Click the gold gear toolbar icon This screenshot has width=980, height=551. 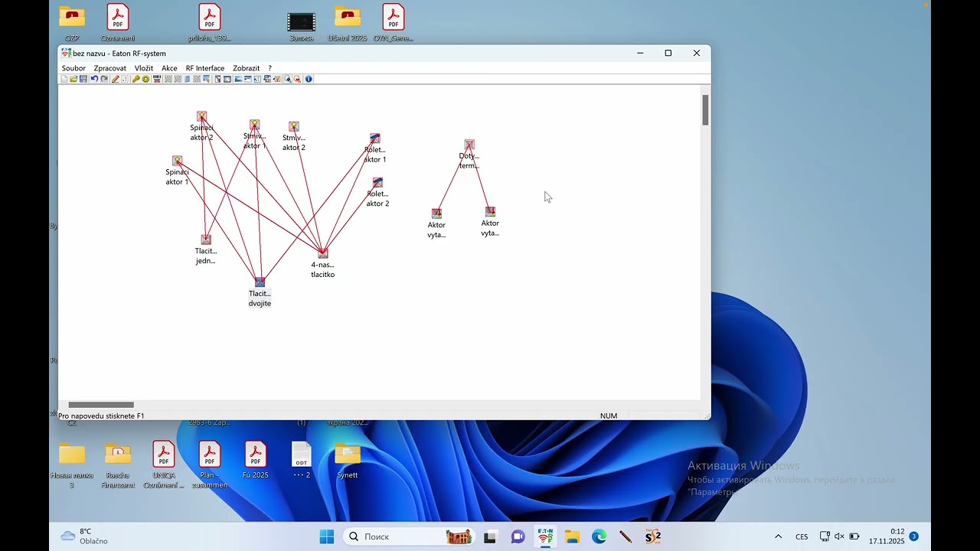click(x=145, y=79)
